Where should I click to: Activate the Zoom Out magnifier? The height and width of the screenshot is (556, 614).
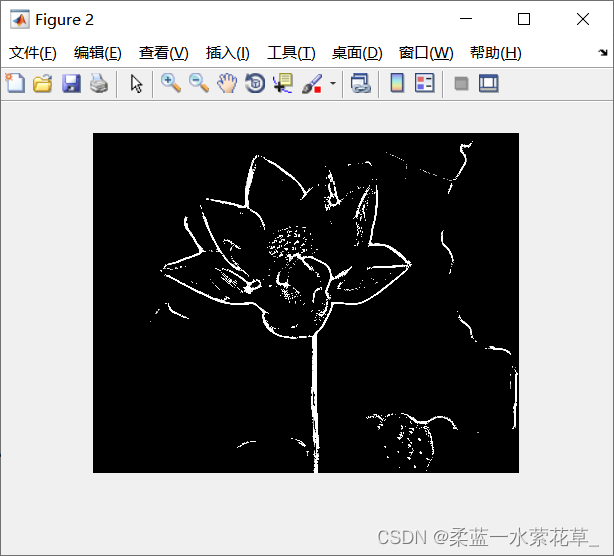click(199, 83)
